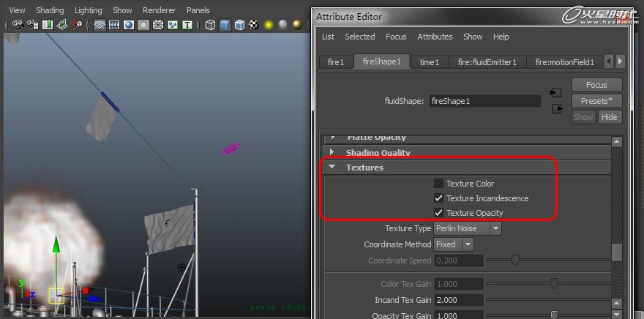The image size is (644, 319).
Task: Click the scroll-up arrow atop attribute list
Action: point(616,142)
